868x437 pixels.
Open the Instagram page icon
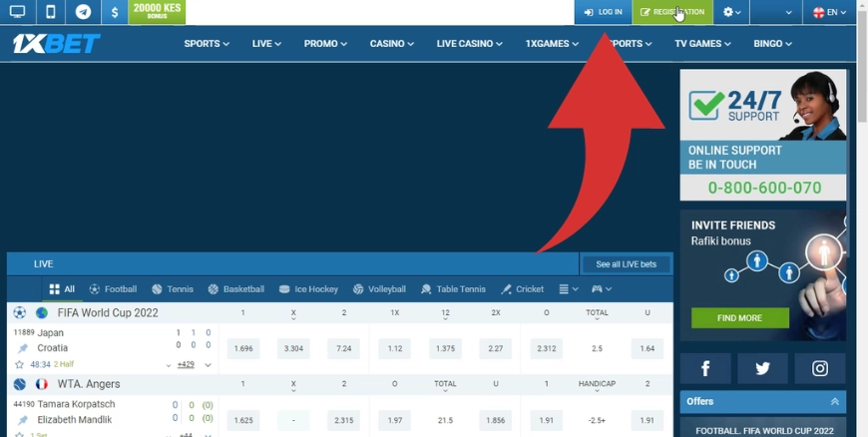point(820,368)
